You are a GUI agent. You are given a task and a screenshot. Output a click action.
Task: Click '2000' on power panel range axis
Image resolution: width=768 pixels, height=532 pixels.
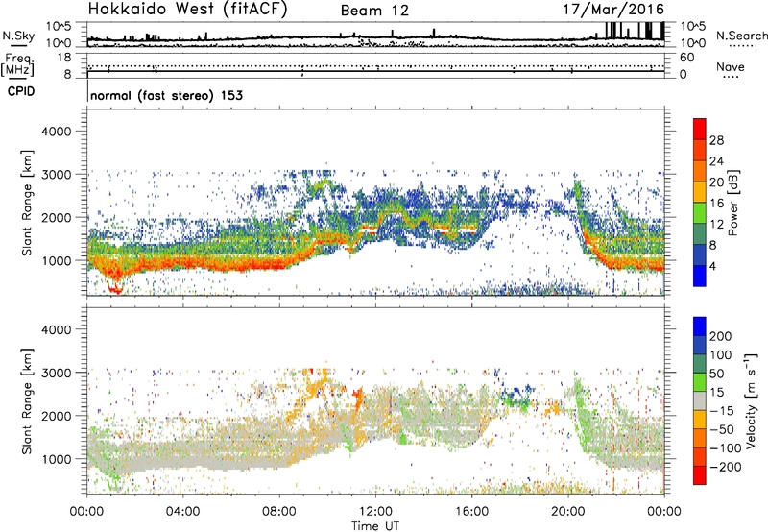coord(56,217)
